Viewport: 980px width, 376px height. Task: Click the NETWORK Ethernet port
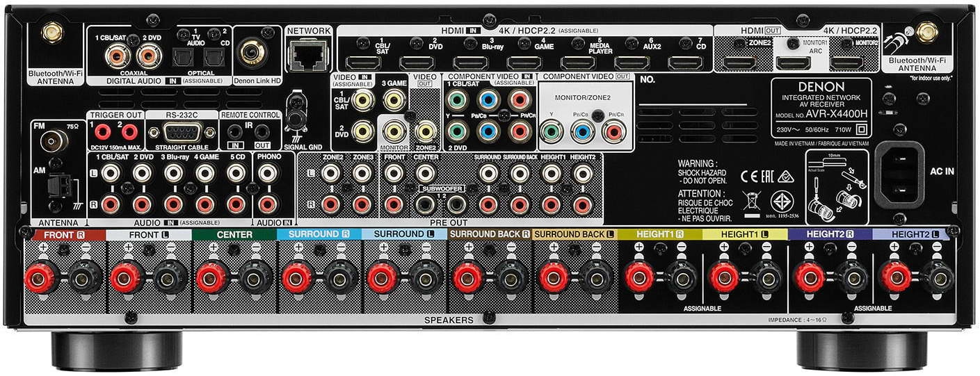click(307, 53)
